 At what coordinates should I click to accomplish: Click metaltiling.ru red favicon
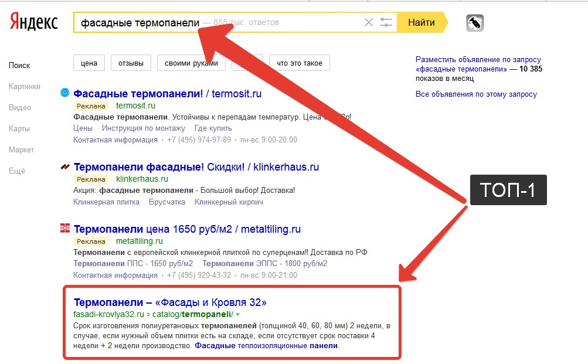(65, 228)
